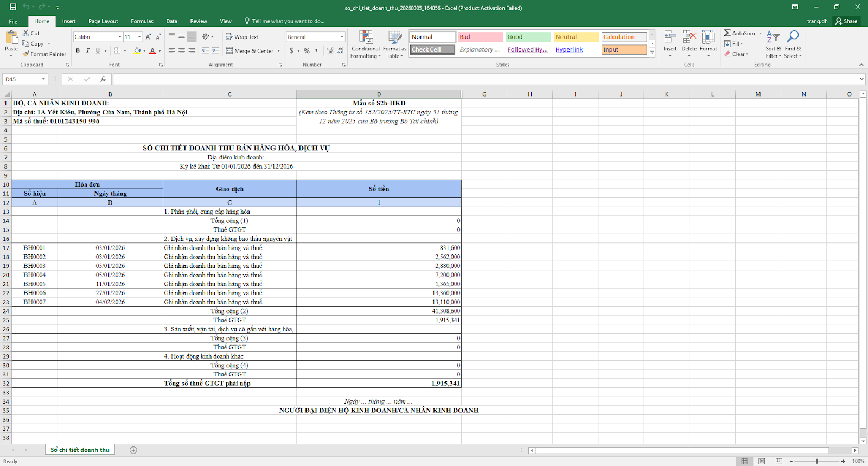Select cell with total 1,915,341 in row 32
The image size is (868, 466).
(x=379, y=384)
